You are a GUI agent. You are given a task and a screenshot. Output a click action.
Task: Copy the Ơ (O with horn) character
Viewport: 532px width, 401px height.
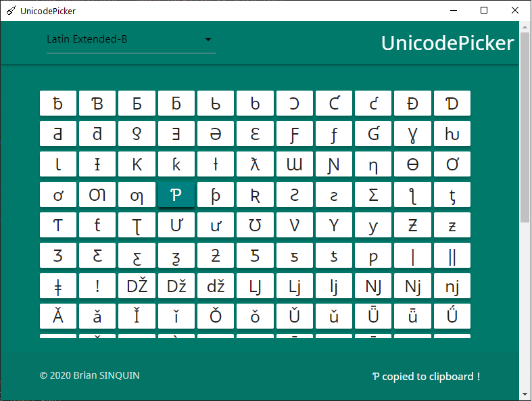(452, 164)
